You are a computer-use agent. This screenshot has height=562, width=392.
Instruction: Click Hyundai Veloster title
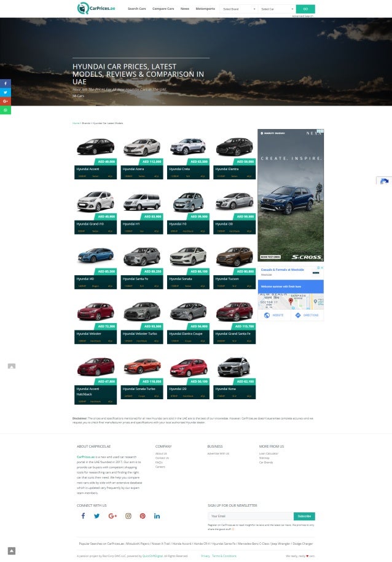coord(88,334)
